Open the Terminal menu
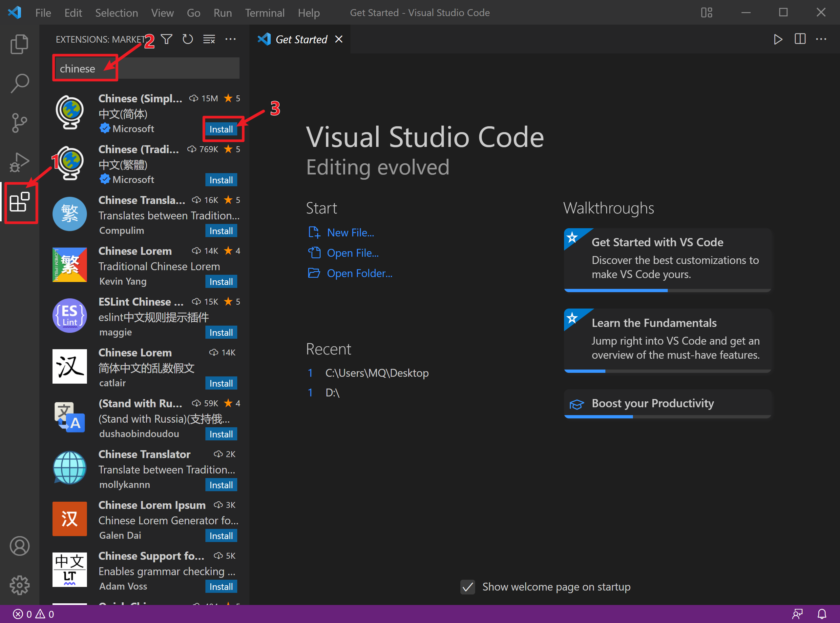The height and width of the screenshot is (623, 840). tap(264, 13)
